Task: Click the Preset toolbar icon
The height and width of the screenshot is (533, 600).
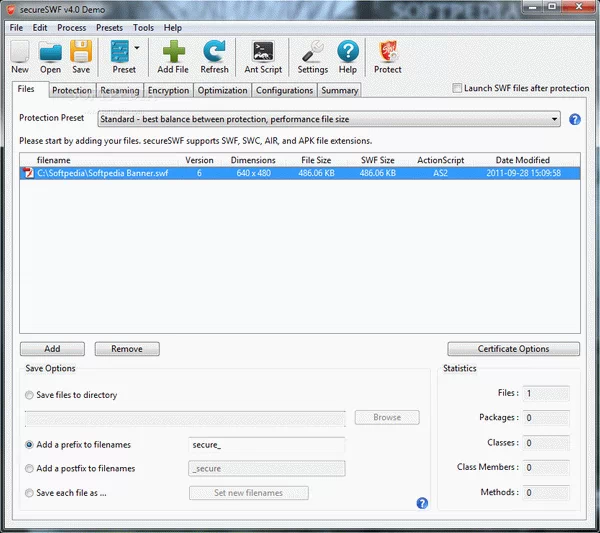Action: point(120,52)
